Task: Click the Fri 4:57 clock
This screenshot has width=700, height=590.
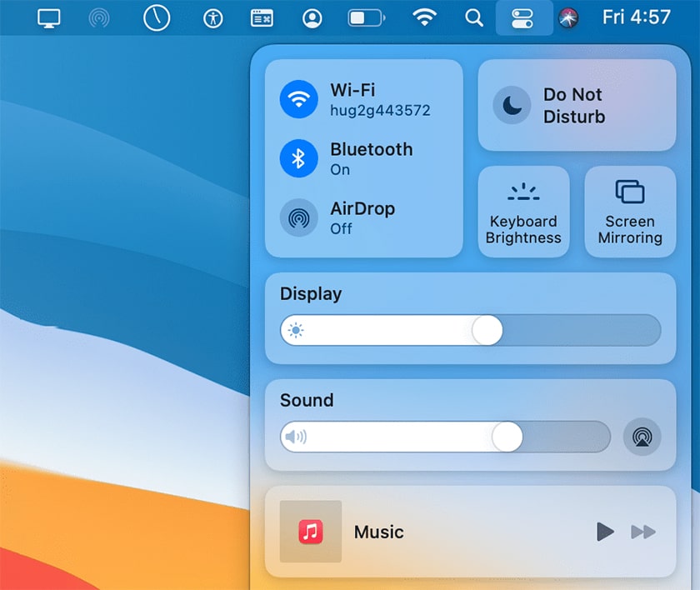Action: pyautogui.click(x=636, y=17)
